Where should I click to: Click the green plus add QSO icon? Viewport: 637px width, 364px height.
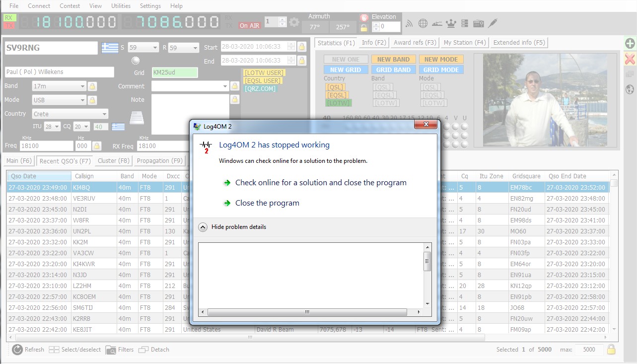[630, 43]
